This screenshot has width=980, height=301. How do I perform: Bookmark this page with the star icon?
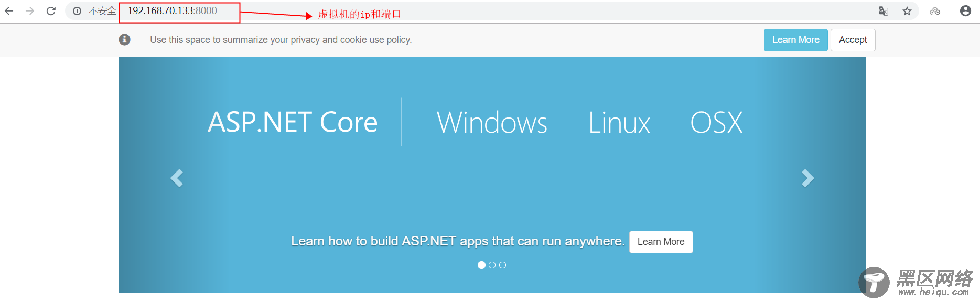pos(907,11)
